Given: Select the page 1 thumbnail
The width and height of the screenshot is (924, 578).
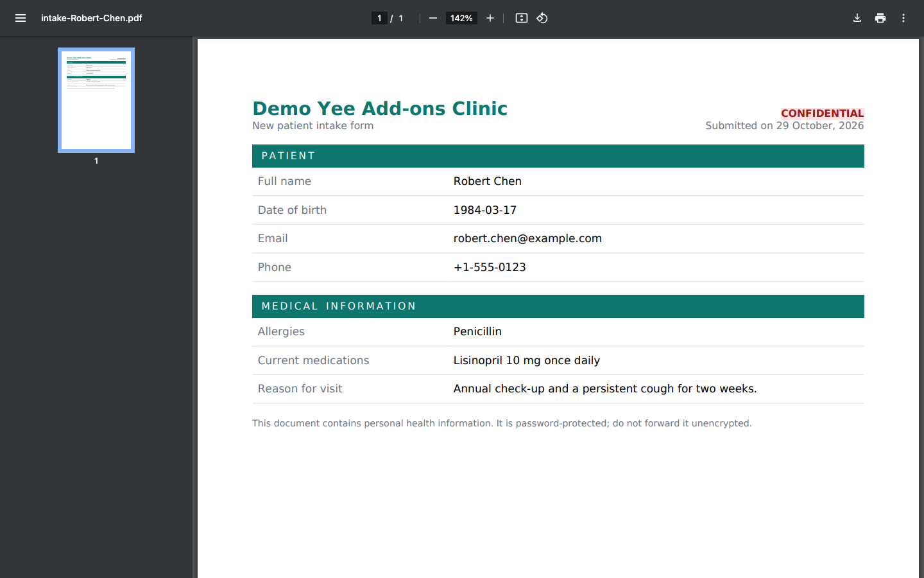Looking at the screenshot, I should coord(96,100).
